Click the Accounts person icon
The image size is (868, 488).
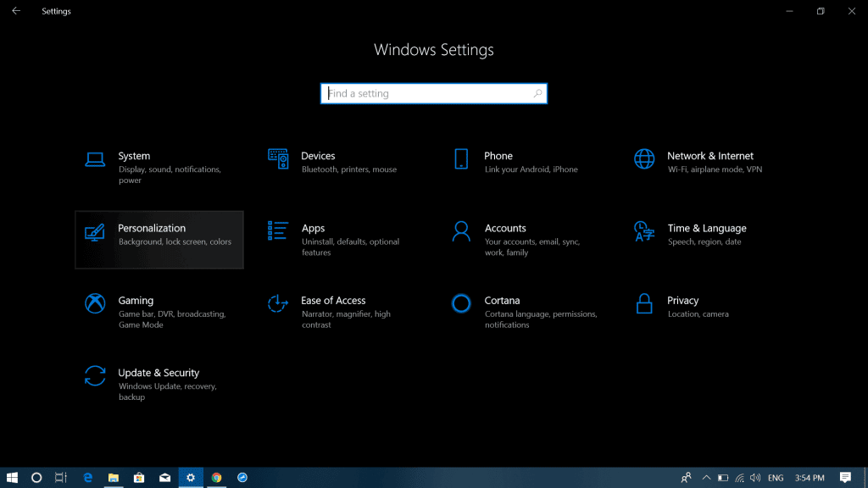(461, 231)
